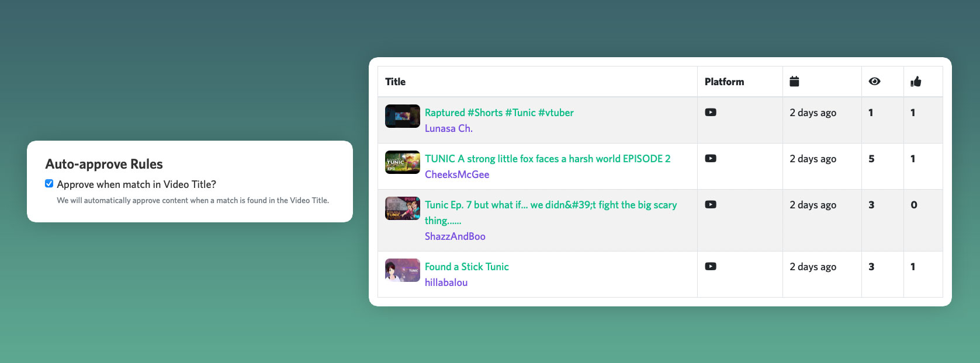
Task: Go to ShazzAndBoo channel page
Action: pyautogui.click(x=455, y=236)
